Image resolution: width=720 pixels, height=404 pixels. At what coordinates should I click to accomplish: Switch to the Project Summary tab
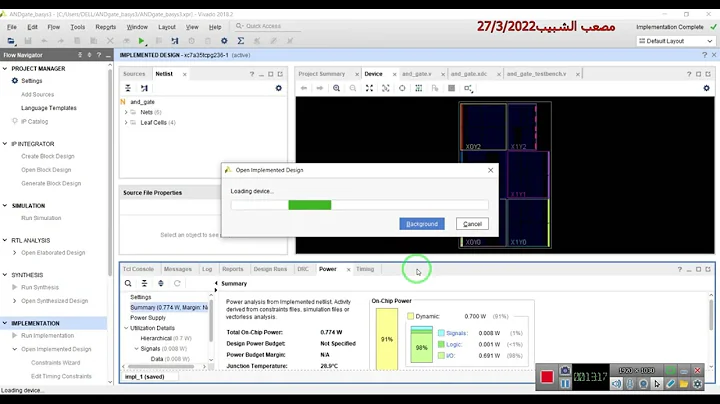(321, 74)
